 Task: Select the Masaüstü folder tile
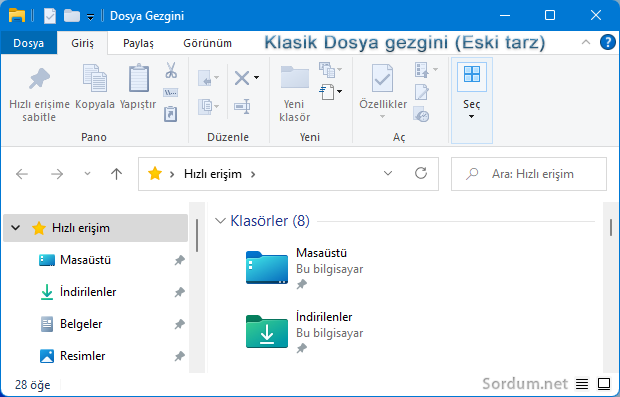304,268
